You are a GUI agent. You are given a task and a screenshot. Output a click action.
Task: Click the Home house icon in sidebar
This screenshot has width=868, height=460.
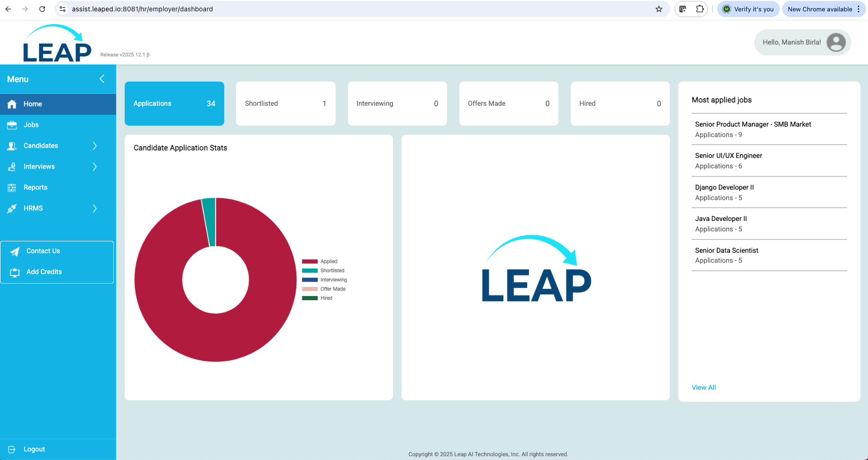pos(12,104)
